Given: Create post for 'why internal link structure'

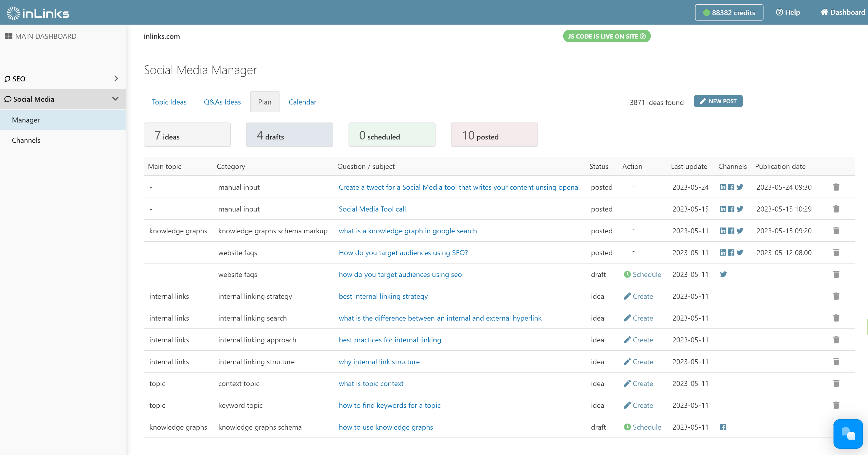Looking at the screenshot, I should click(x=638, y=362).
